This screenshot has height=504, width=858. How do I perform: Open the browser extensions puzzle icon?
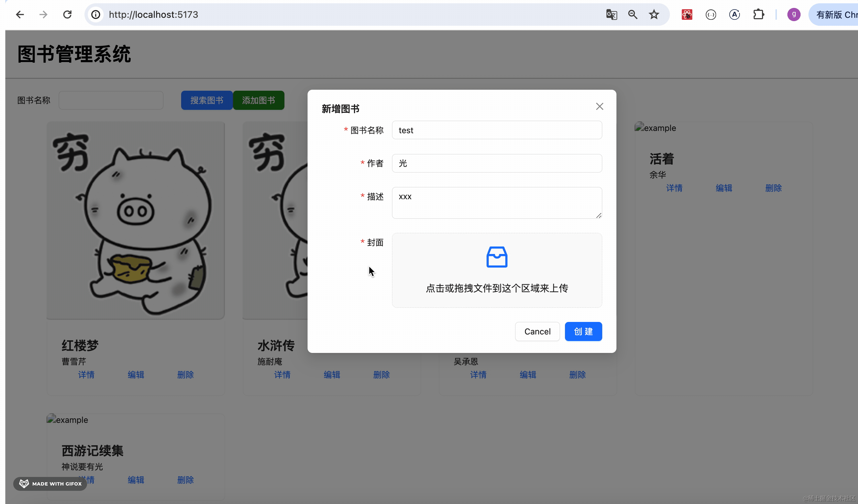point(758,15)
